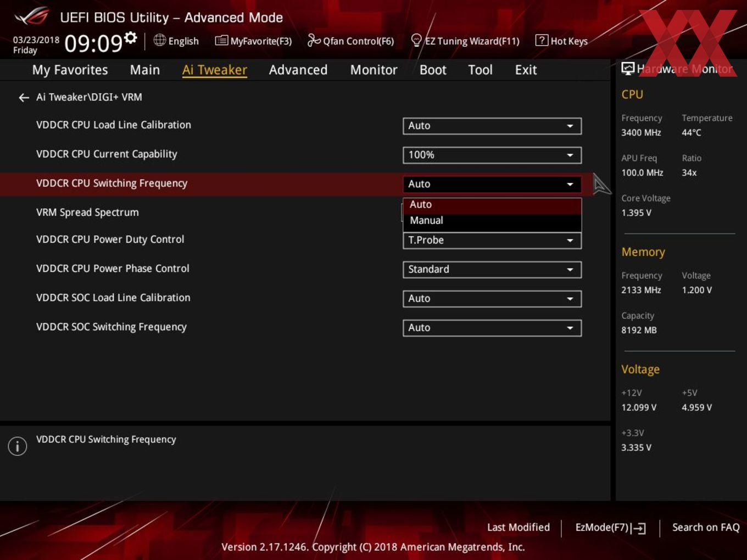The width and height of the screenshot is (747, 560).
Task: Open the Monitor tab
Action: 374,70
